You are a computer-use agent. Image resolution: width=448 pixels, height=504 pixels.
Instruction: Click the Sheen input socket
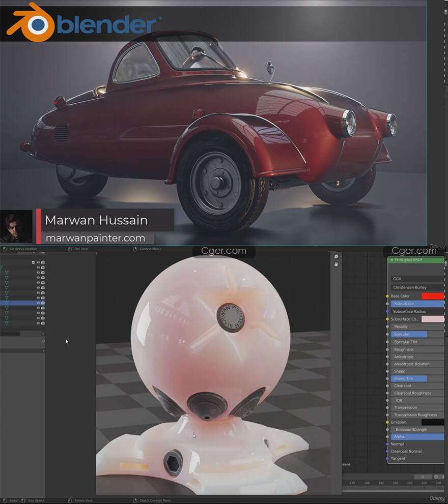pos(387,371)
